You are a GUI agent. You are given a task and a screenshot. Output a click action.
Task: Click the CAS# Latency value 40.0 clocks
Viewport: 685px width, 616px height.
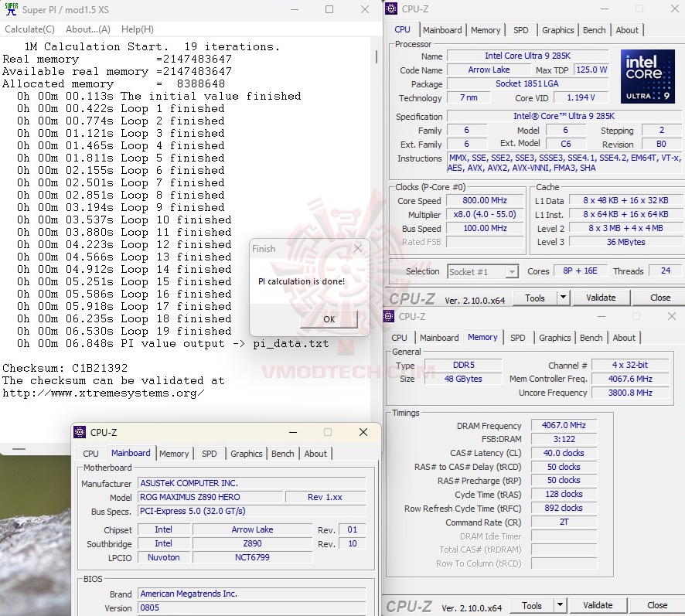(x=564, y=453)
